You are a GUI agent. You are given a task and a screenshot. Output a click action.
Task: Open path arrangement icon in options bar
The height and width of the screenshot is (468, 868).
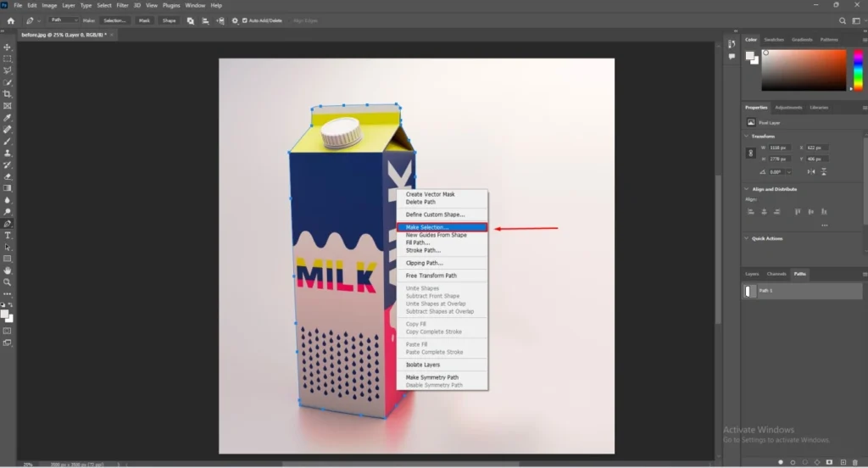pyautogui.click(x=220, y=20)
